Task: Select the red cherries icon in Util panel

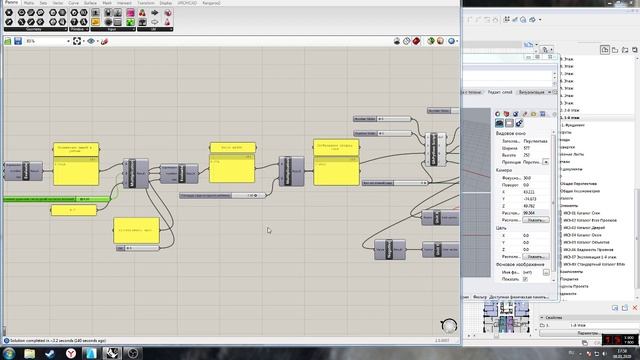Action: [x=142, y=13]
